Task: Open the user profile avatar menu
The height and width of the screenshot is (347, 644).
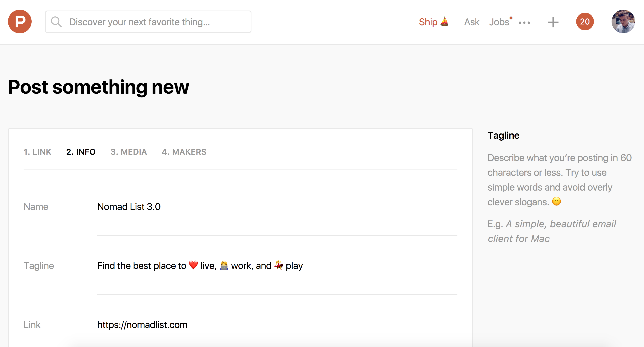Action: (x=623, y=22)
